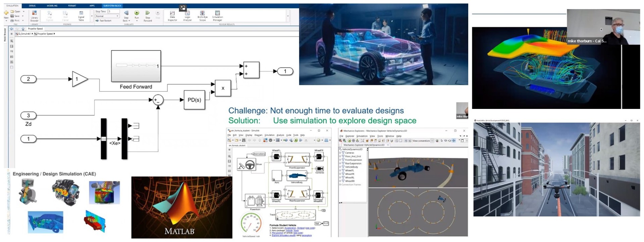Go up to parent with the up arrow
This screenshot has width=644, height=242.
[x=23, y=29]
